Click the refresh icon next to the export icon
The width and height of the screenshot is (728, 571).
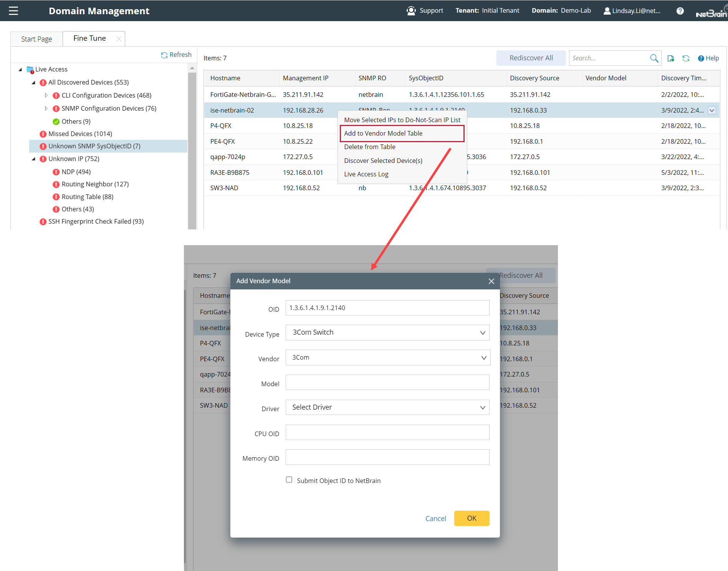pyautogui.click(x=686, y=58)
